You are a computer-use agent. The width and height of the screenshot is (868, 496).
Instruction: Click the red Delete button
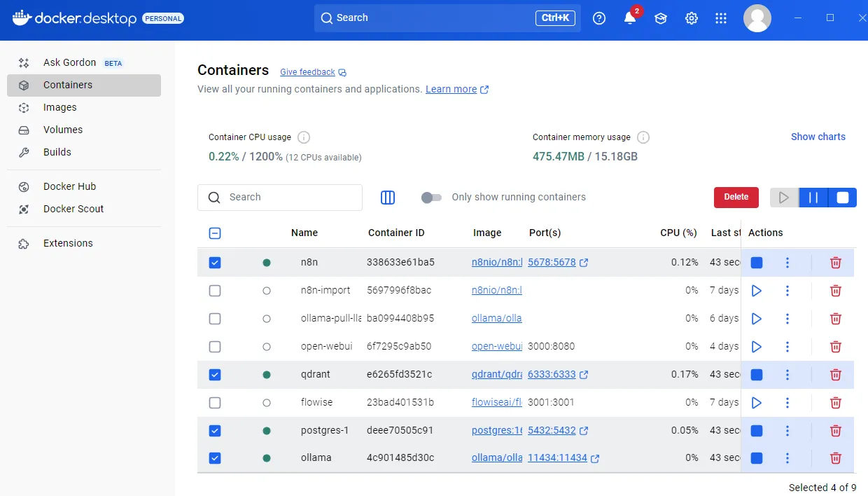click(736, 198)
